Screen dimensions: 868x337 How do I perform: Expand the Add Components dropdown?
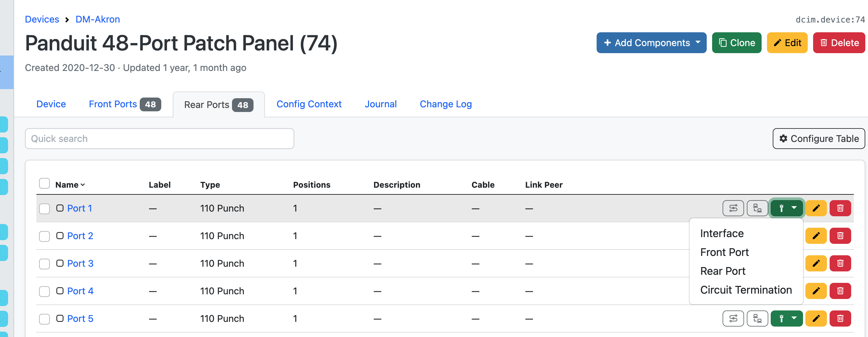(651, 43)
